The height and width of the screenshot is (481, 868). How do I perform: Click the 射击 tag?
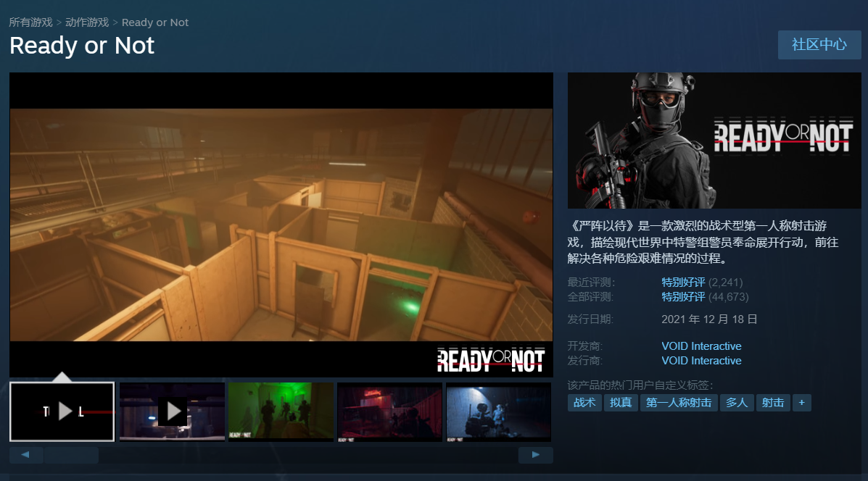click(x=773, y=403)
